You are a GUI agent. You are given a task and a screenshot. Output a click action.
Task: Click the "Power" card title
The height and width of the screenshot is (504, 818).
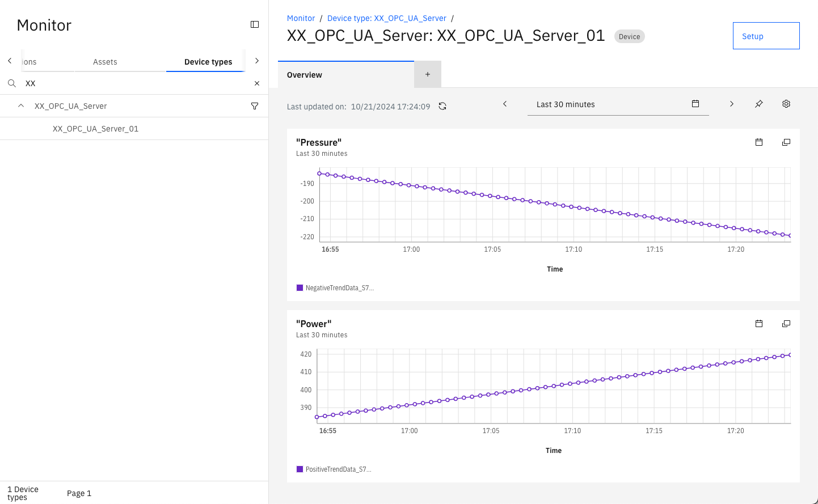(x=314, y=324)
